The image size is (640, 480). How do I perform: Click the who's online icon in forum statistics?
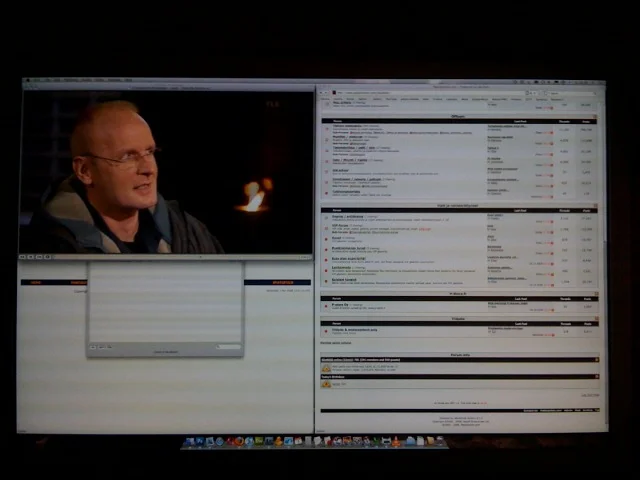pyautogui.click(x=326, y=368)
